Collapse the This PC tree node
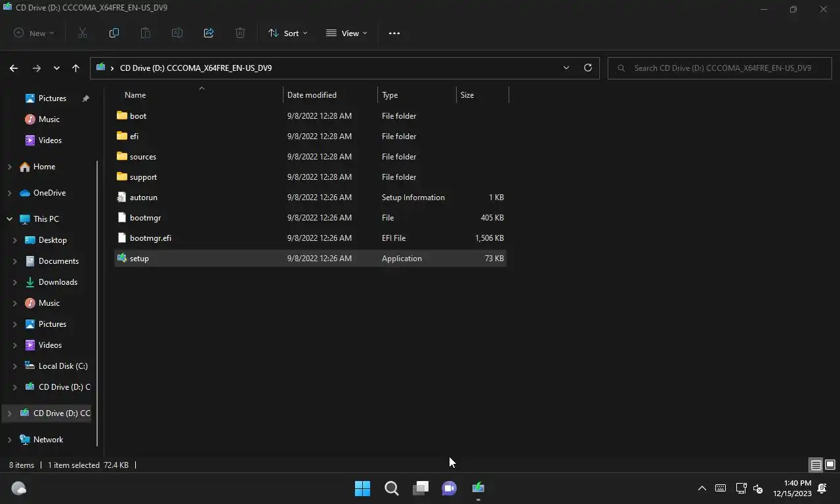 pyautogui.click(x=9, y=219)
